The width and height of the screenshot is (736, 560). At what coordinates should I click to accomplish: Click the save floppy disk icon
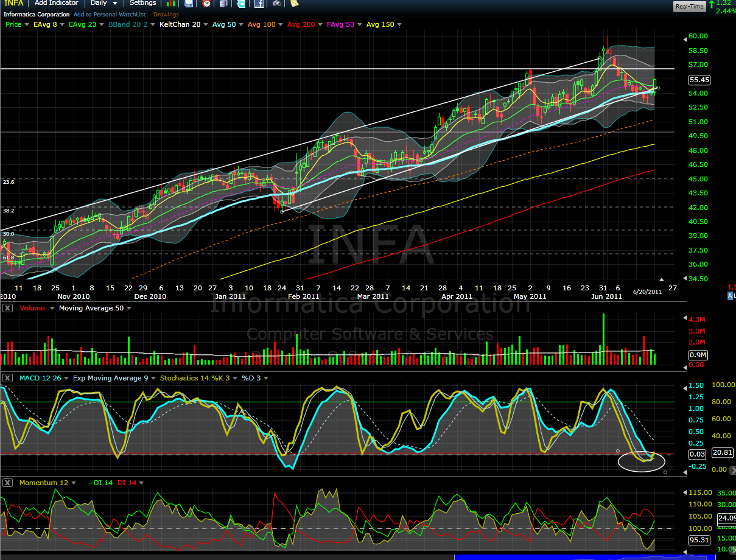click(189, 4)
